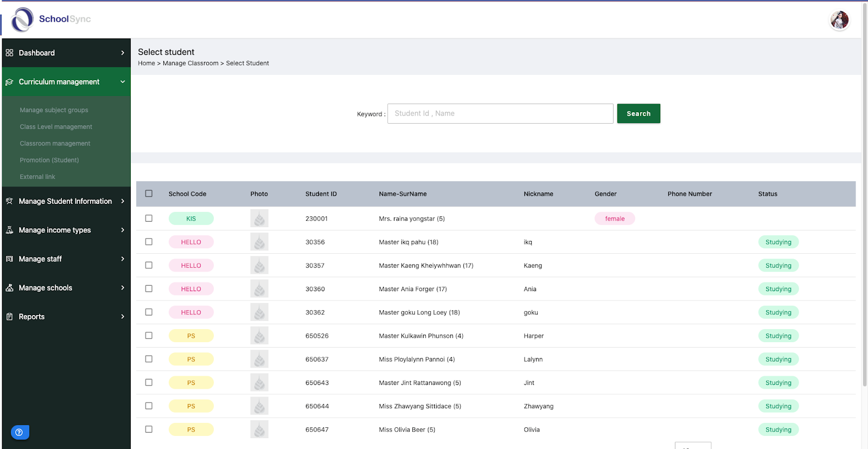Image resolution: width=868 pixels, height=449 pixels.
Task: Click the green Search button
Action: click(639, 113)
